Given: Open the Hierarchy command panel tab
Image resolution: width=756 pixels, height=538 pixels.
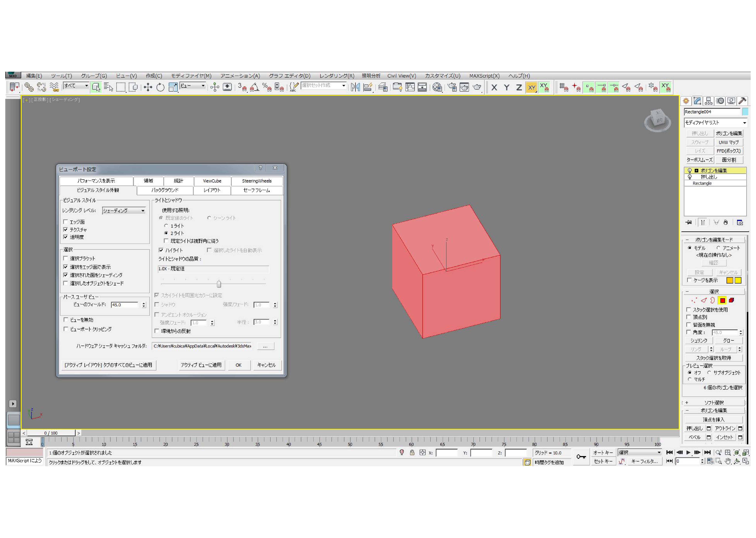Looking at the screenshot, I should (x=708, y=101).
